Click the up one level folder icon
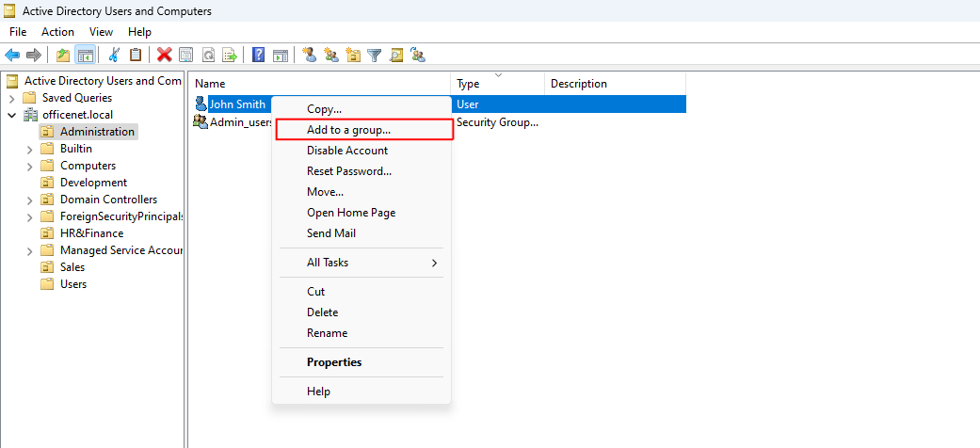 tap(63, 56)
